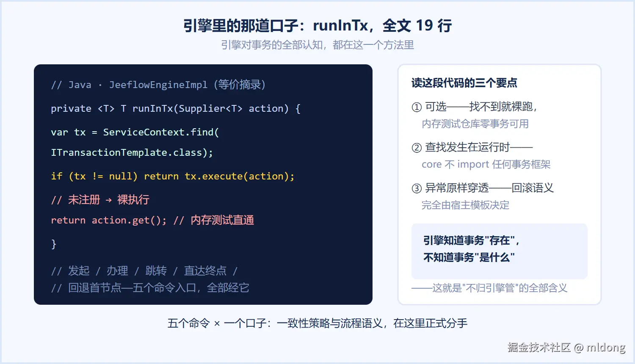635x364 pixels.
Task: Click the bottom caption 五个命令 × 一个口子
Action: (317, 323)
